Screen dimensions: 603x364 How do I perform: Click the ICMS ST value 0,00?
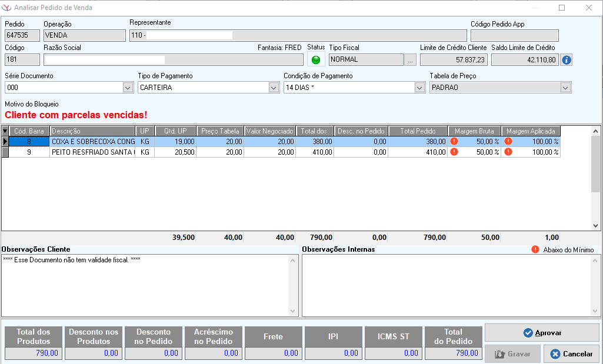click(x=394, y=353)
